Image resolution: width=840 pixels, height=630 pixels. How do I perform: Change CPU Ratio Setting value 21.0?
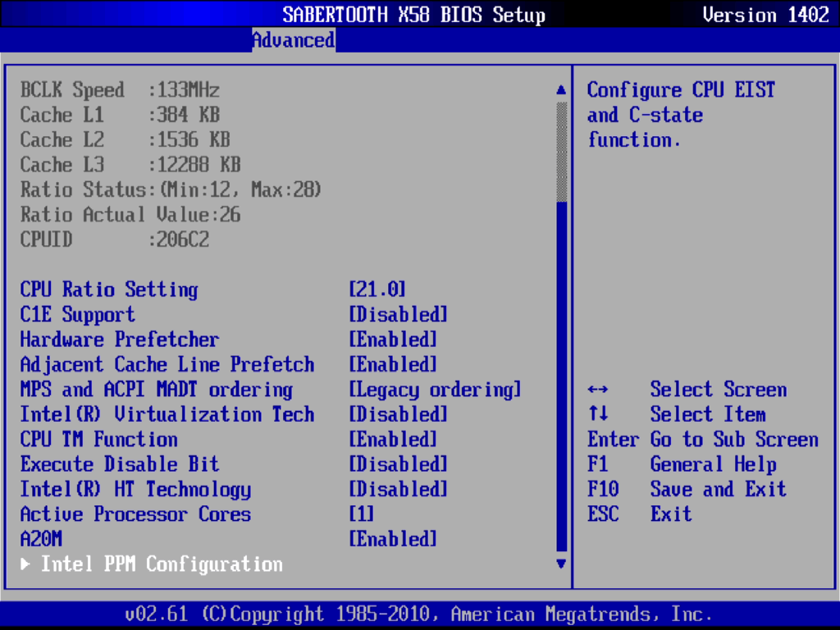point(377,290)
